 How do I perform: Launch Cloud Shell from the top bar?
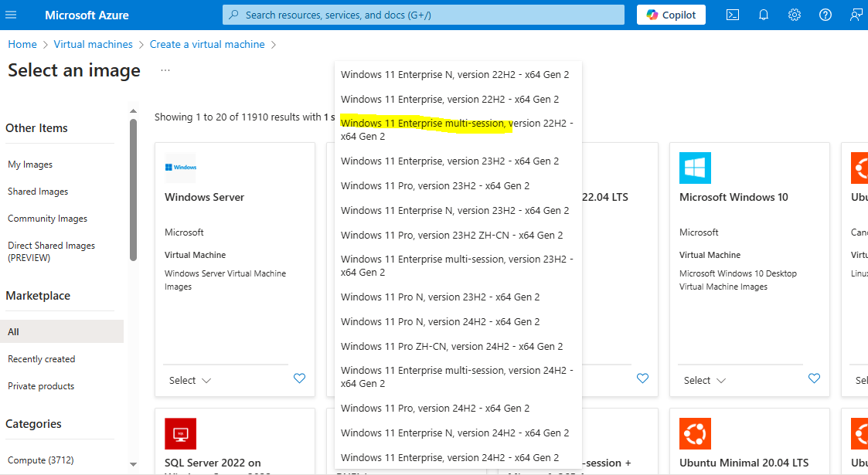point(733,15)
